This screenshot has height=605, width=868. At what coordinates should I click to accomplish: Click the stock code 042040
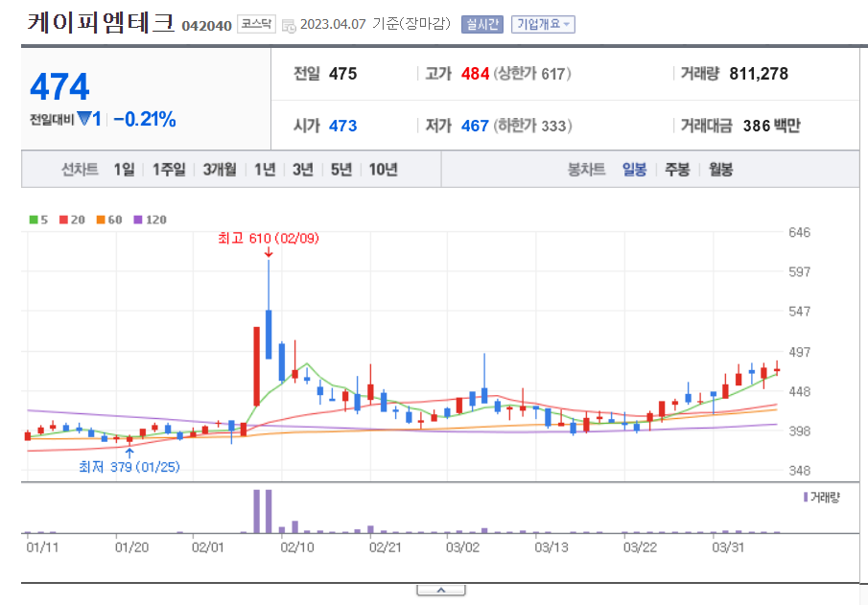[206, 26]
